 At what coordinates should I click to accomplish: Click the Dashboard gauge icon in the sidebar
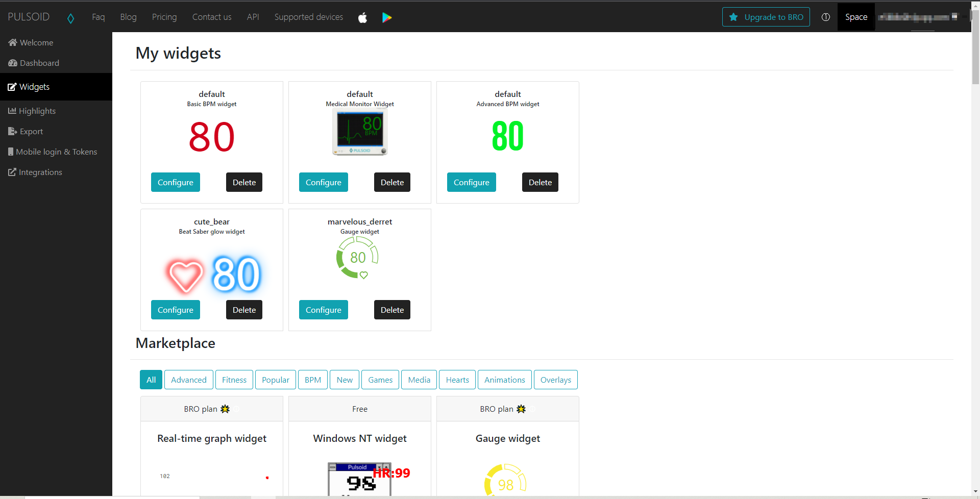[x=13, y=63]
